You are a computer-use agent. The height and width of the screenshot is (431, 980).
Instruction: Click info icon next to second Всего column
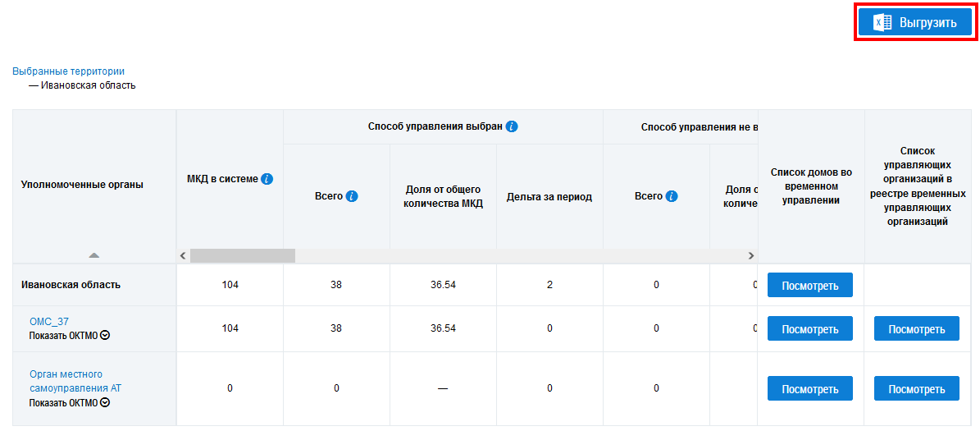coord(672,197)
